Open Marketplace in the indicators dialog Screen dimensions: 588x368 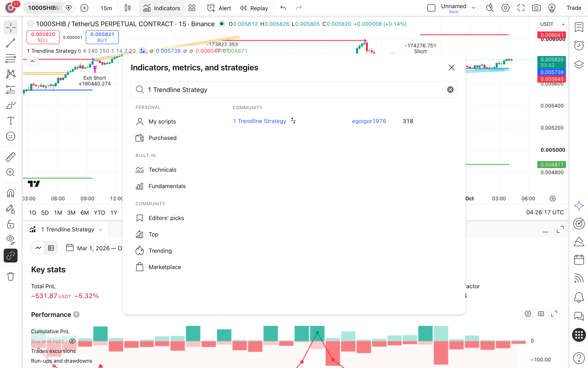coord(158,267)
